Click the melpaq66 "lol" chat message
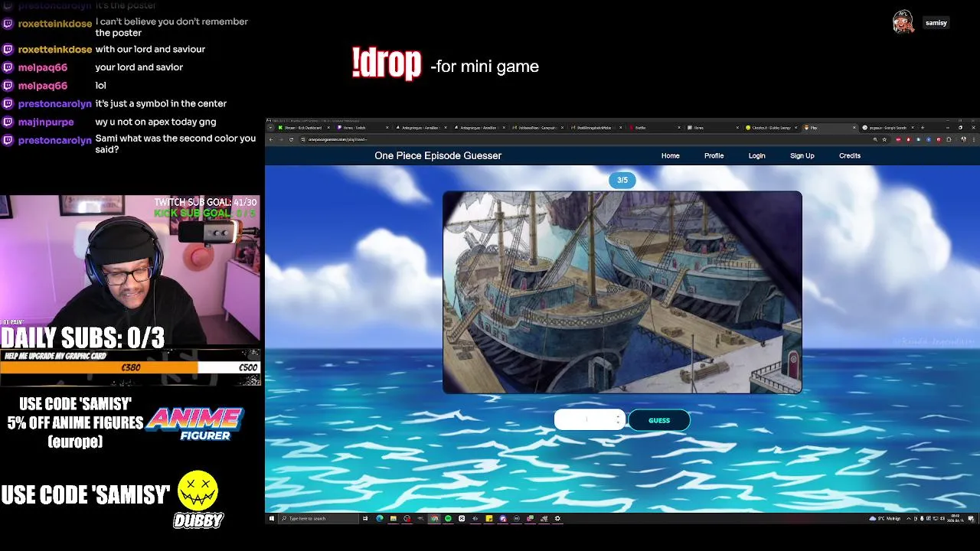 pyautogui.click(x=100, y=86)
